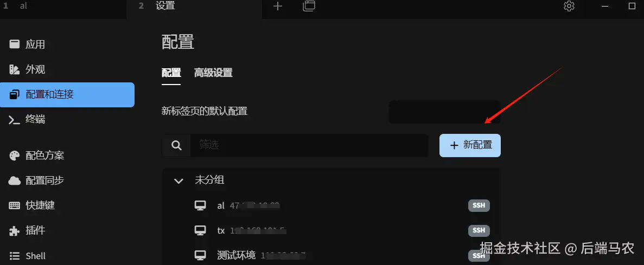Open the 新标签页的默认配置 dropdown box
This screenshot has height=265, width=644.
(444, 112)
